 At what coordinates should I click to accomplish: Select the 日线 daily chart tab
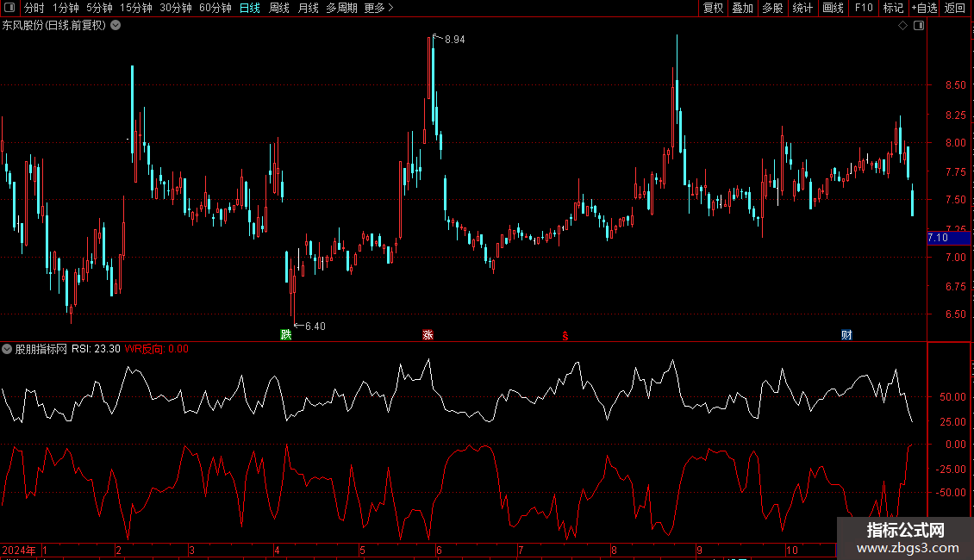(250, 8)
